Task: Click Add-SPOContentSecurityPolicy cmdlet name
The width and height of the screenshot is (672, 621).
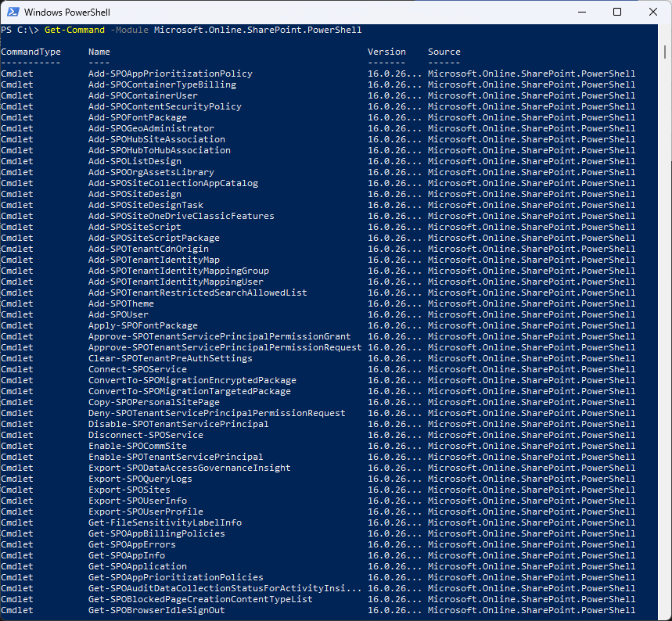Action: click(165, 106)
